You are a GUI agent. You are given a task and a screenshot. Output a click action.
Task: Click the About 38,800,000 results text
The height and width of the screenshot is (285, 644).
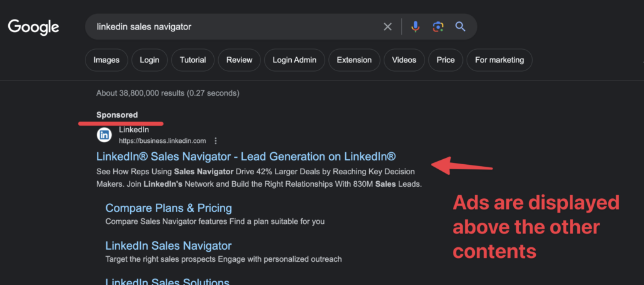point(167,93)
